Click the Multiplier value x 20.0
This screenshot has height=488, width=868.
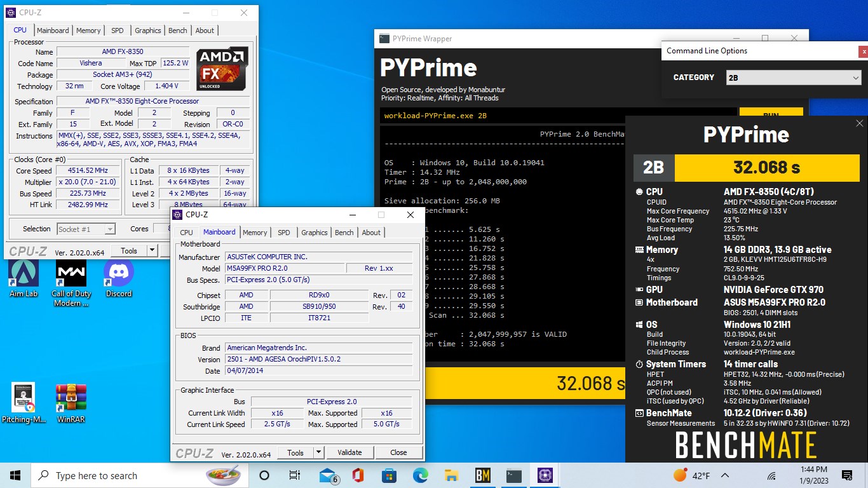click(88, 182)
